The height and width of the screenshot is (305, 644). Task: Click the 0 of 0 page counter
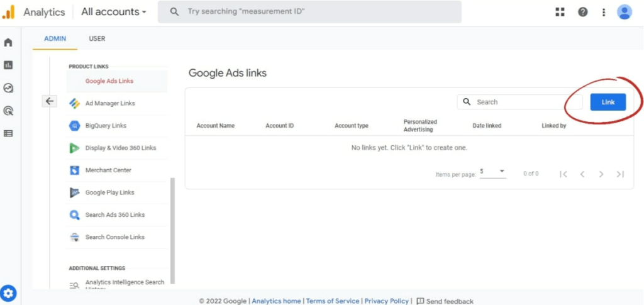[x=531, y=174]
